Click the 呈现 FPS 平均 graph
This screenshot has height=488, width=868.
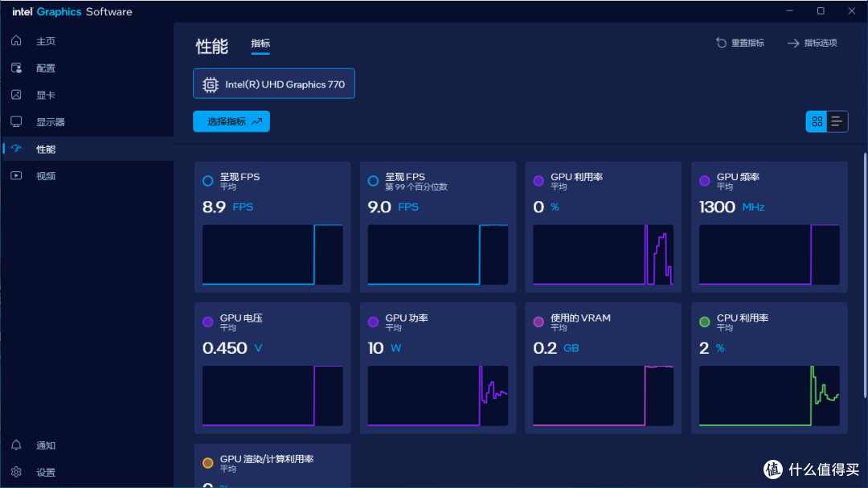pyautogui.click(x=272, y=255)
